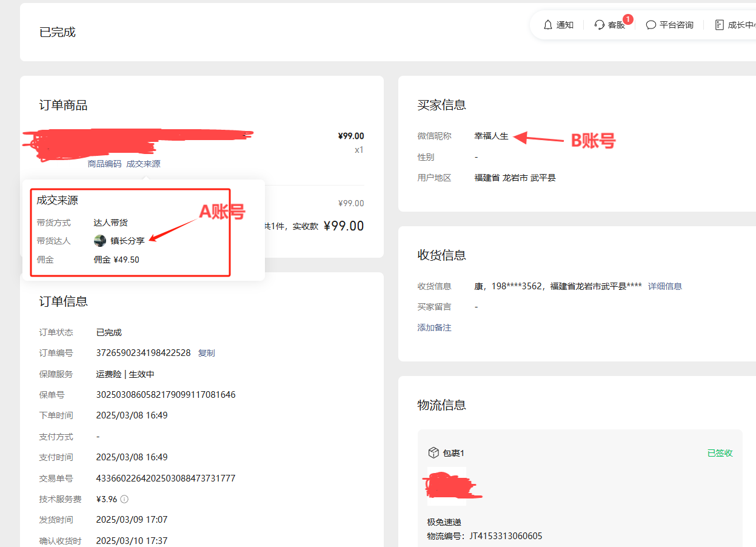
Task: Click the 成交来源 popup heading
Action: [x=57, y=200]
